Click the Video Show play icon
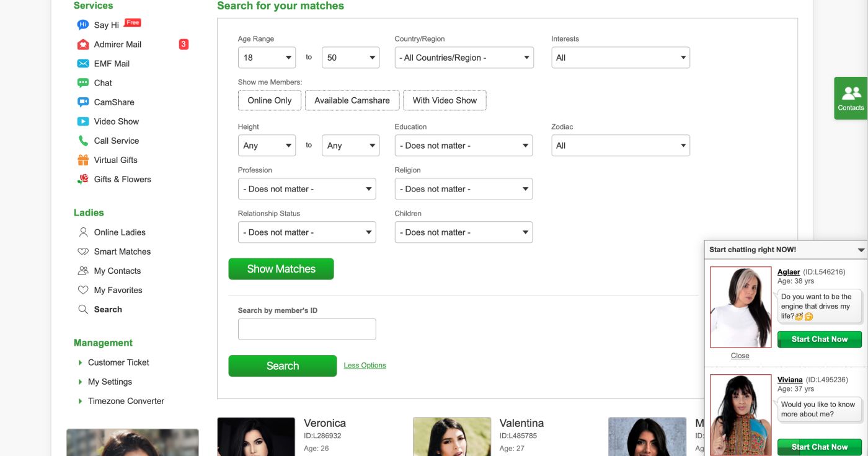 [83, 121]
